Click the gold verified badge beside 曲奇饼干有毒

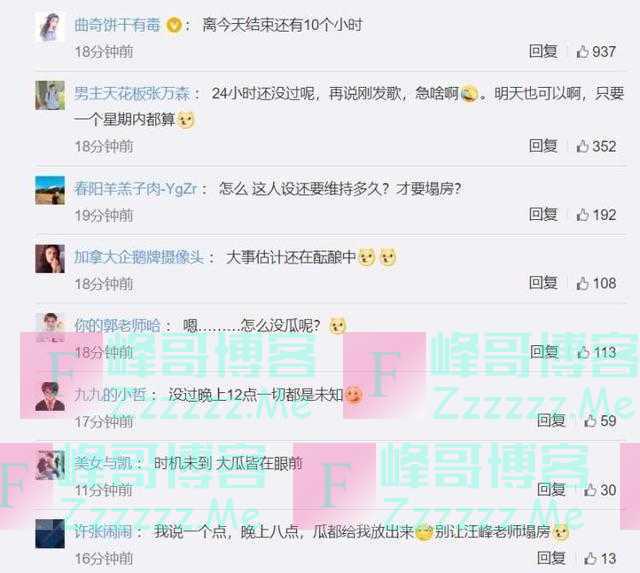pos(174,26)
